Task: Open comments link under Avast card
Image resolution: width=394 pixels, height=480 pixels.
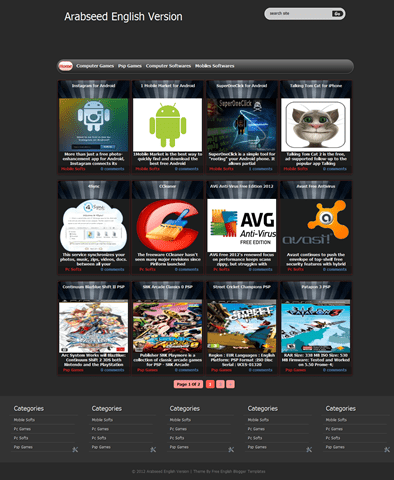Action: pyautogui.click(x=335, y=270)
